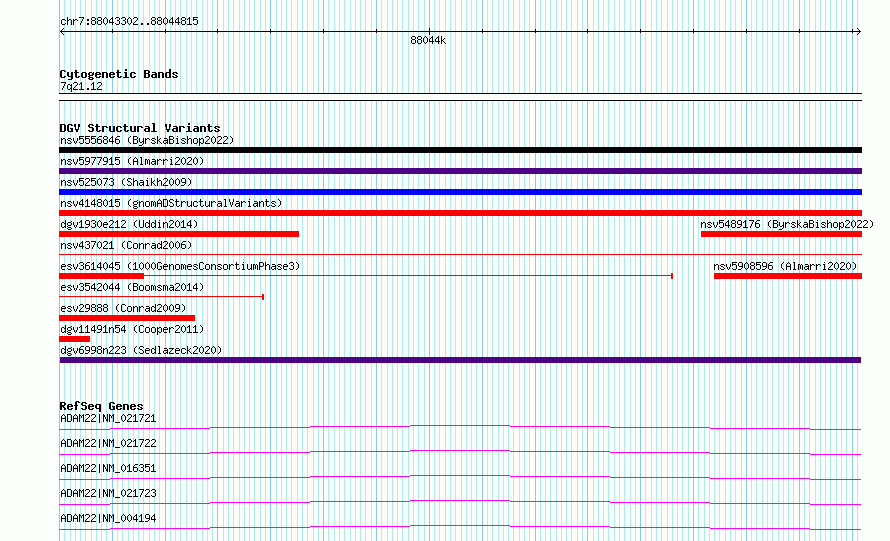
Task: Click the left arrow on the ruler
Action: coord(62,32)
